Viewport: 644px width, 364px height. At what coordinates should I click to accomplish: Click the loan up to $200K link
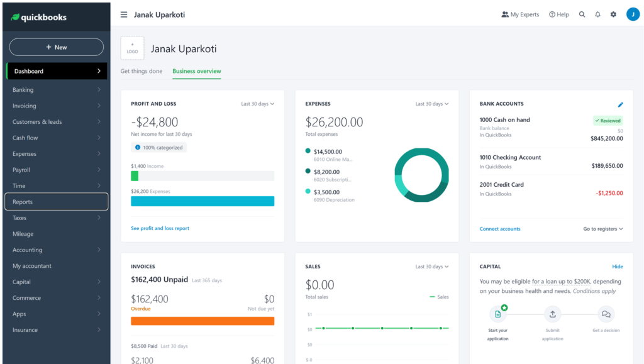[x=561, y=282]
